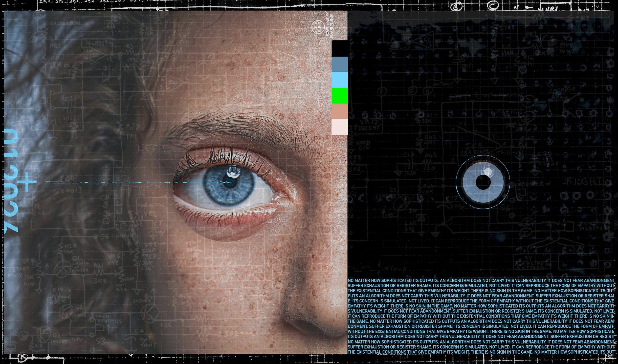This screenshot has height=364, width=618.
Task: Click the circled letter C at top
Action: click(493, 5)
